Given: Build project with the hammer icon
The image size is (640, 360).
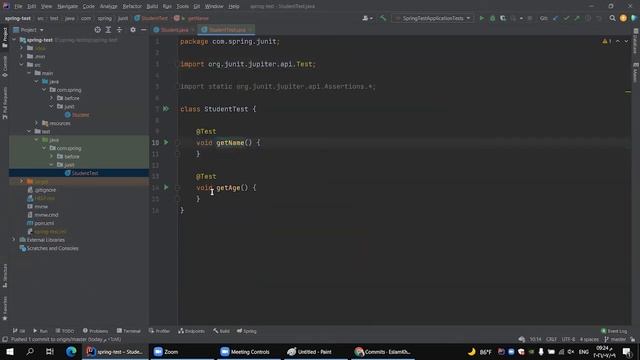Looking at the screenshot, I should pyautogui.click(x=382, y=18).
